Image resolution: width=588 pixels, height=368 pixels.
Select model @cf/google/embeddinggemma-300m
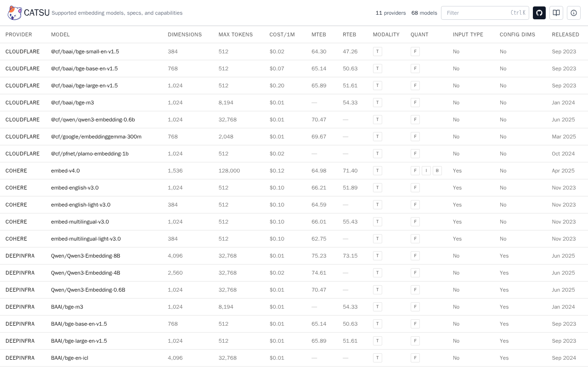click(x=96, y=137)
